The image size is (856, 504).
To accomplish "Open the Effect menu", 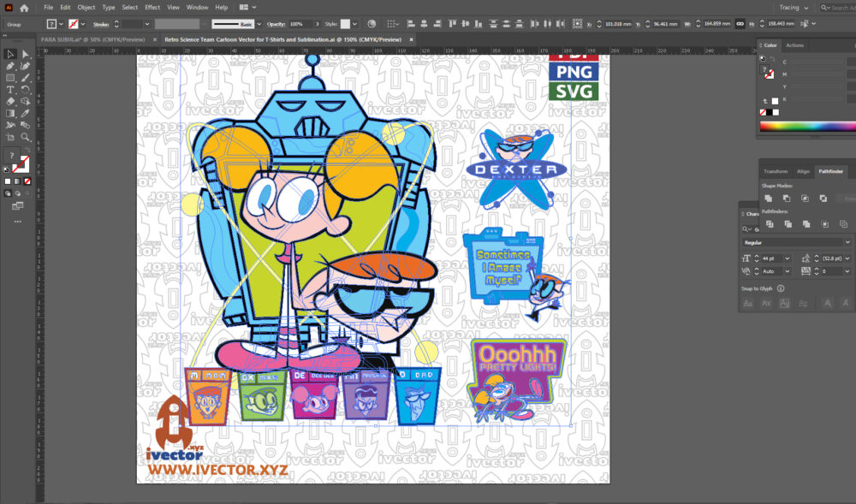I will (152, 8).
